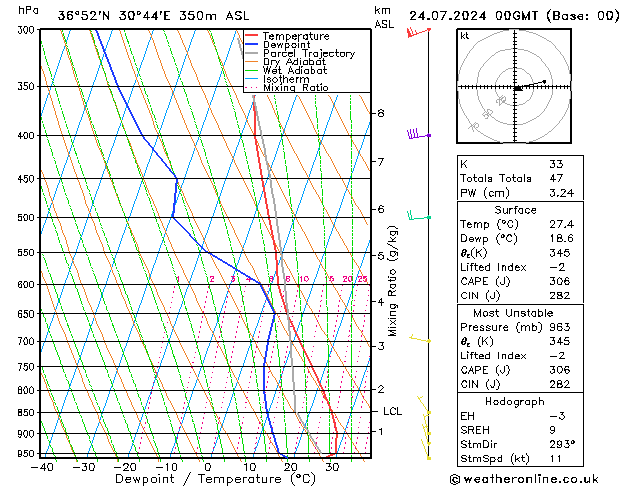Click the StmDir value 293°
The height and width of the screenshot is (486, 629).
point(562,444)
